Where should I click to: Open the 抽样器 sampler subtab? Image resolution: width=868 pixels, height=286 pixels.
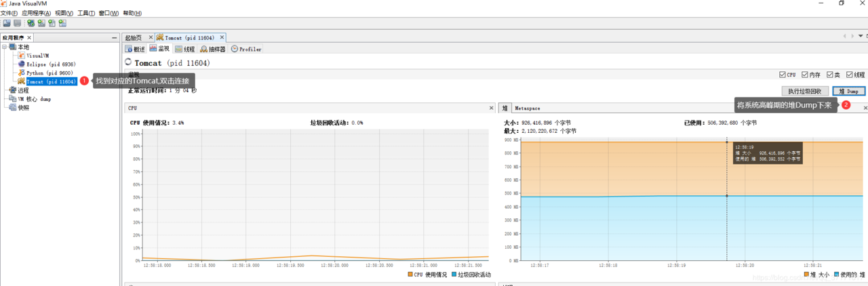point(213,49)
